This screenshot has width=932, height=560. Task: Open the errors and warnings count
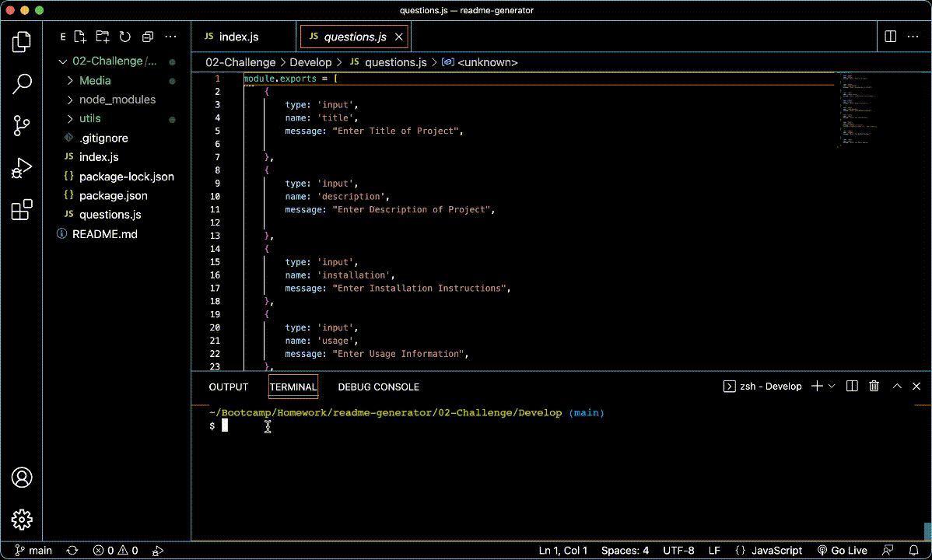pyautogui.click(x=115, y=551)
